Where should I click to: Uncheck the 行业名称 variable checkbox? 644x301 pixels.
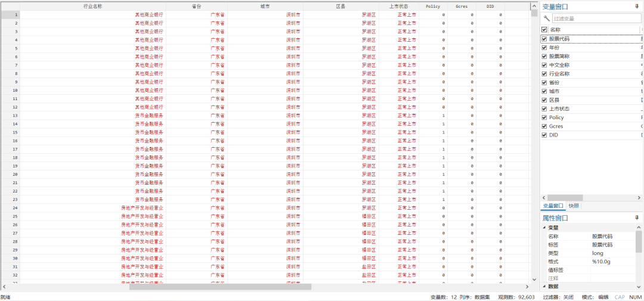tap(544, 74)
